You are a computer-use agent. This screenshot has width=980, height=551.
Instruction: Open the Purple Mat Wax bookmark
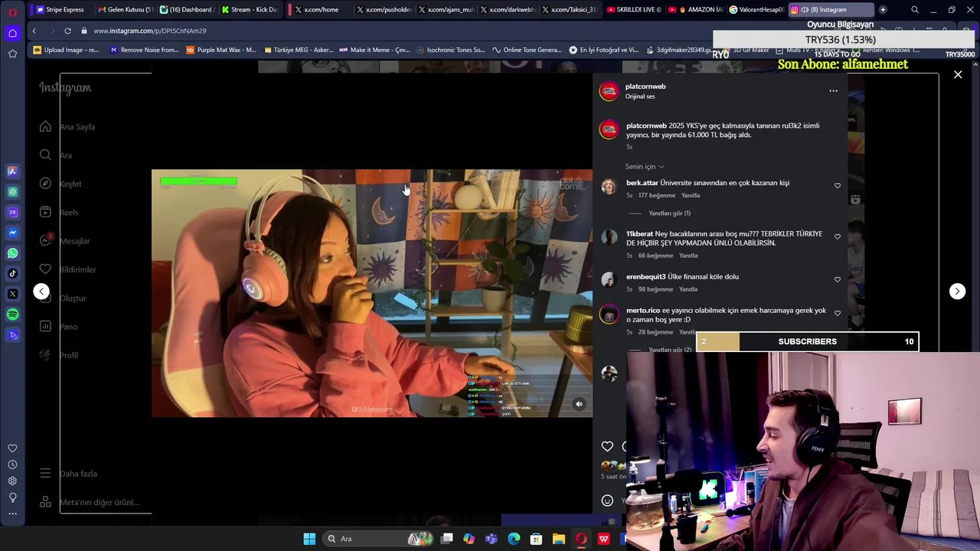click(x=221, y=50)
